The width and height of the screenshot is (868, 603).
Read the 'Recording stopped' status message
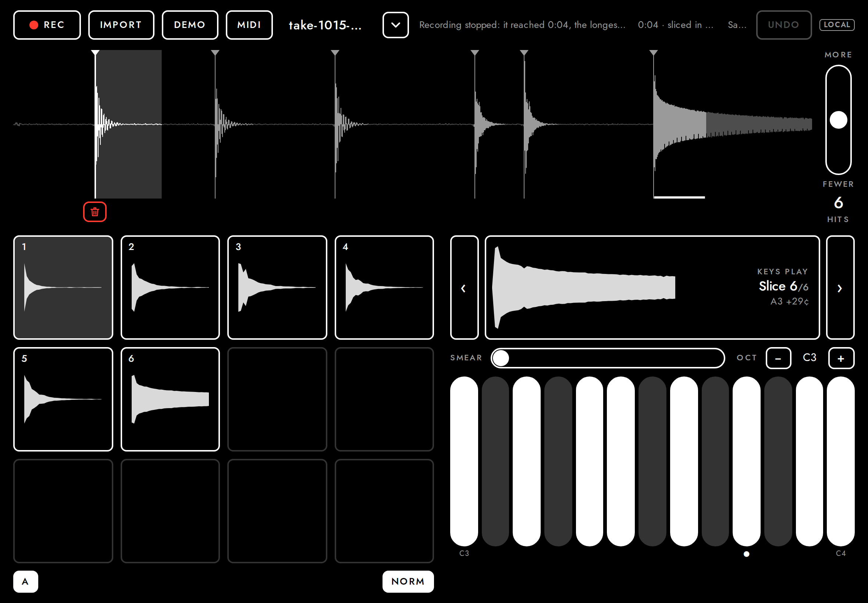click(x=522, y=25)
